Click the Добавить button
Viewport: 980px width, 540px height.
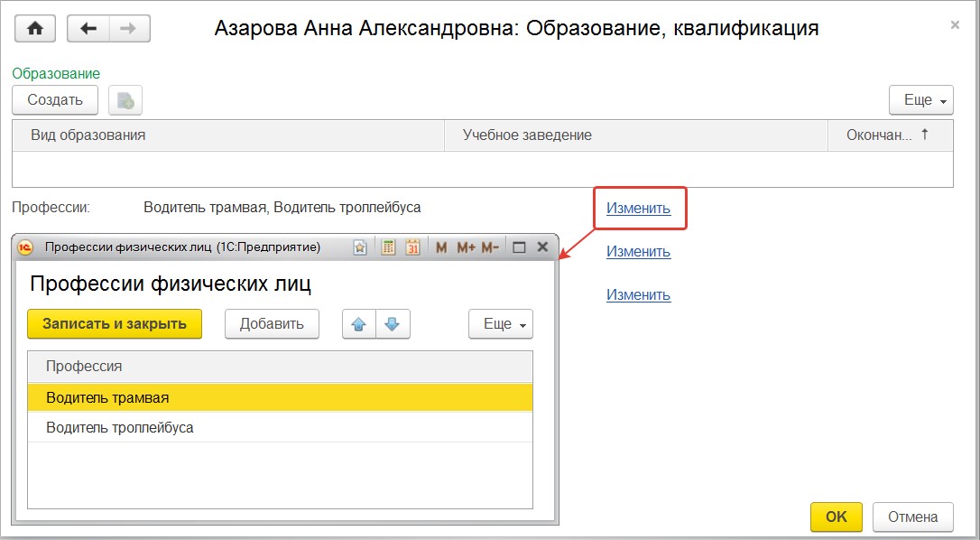pyautogui.click(x=272, y=324)
